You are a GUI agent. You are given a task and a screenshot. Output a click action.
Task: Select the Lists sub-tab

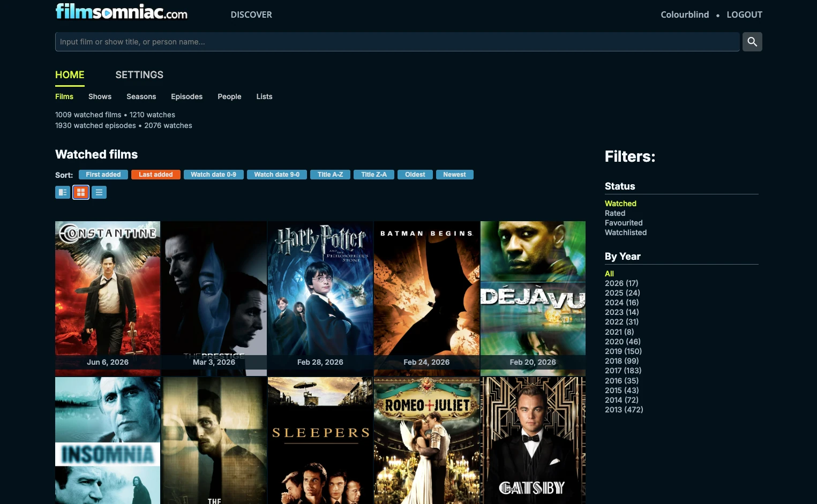264,97
